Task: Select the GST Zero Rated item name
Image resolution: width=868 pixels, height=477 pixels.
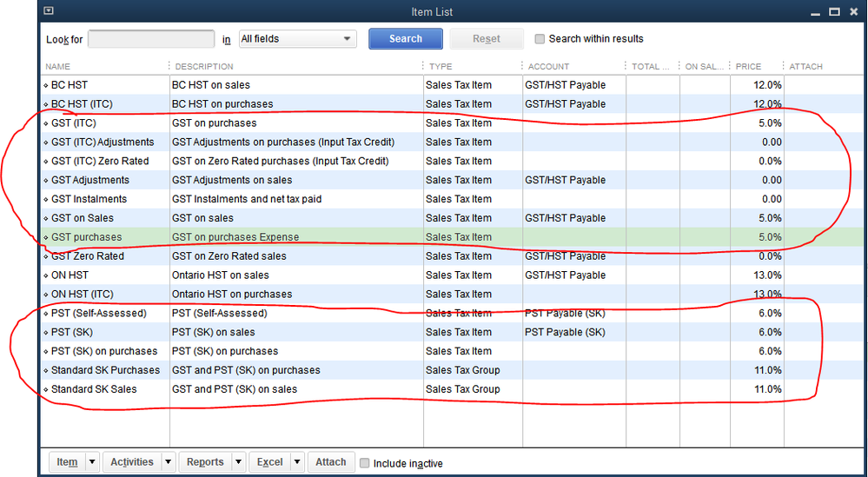Action: point(88,256)
